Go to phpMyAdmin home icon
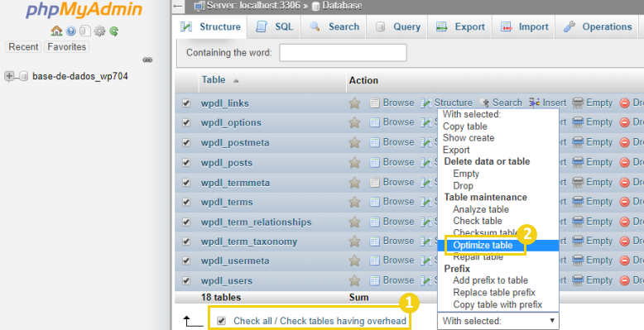Screen dimensions: 644x330 pos(56,31)
